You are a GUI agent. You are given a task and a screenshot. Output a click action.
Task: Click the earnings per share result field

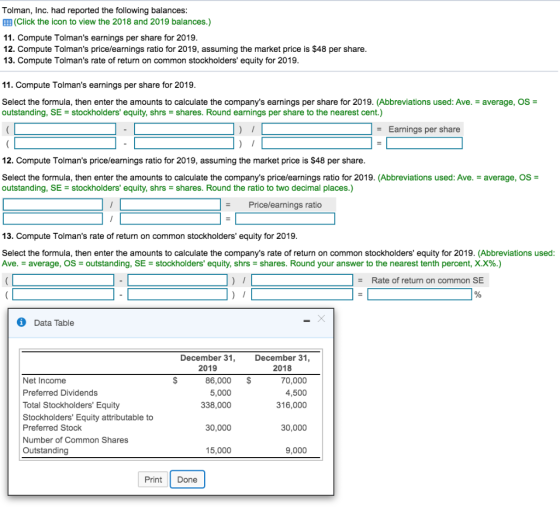[x=424, y=143]
